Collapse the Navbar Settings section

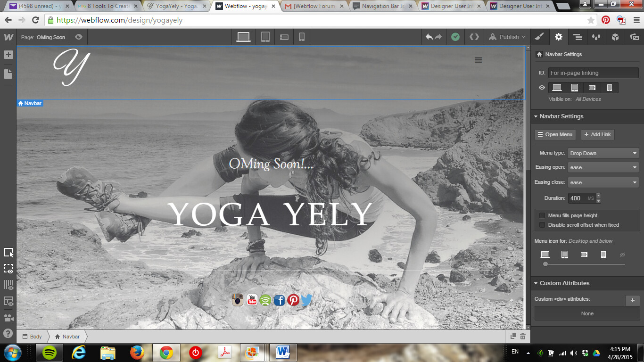point(587,116)
